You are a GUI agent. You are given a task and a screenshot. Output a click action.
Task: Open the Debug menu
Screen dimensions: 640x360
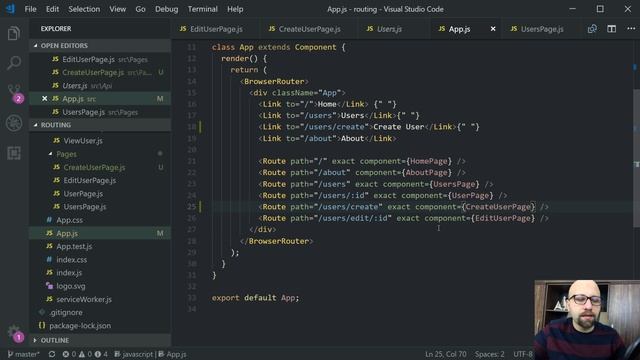coord(167,9)
